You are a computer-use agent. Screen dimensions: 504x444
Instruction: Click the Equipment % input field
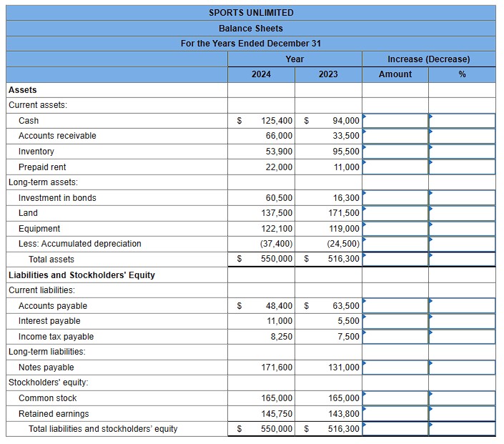(x=463, y=229)
